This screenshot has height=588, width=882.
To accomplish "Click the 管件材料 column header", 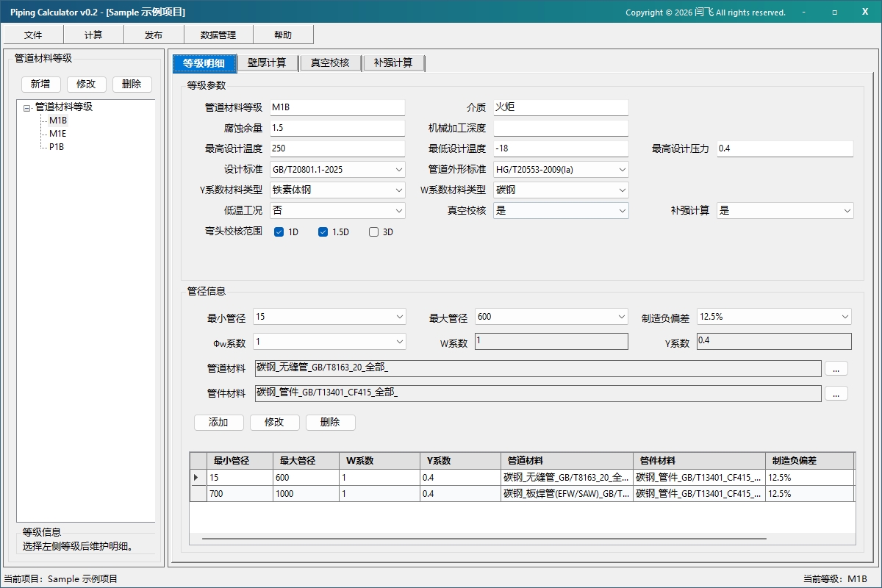I will [699, 461].
